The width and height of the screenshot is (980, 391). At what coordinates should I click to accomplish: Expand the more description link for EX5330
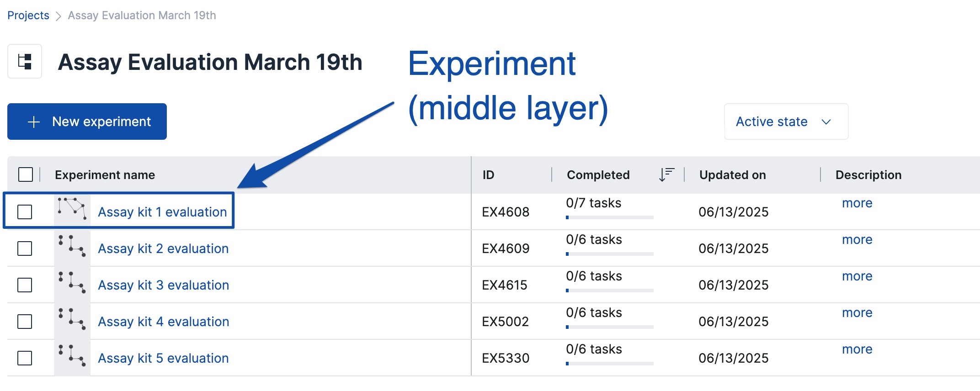857,349
